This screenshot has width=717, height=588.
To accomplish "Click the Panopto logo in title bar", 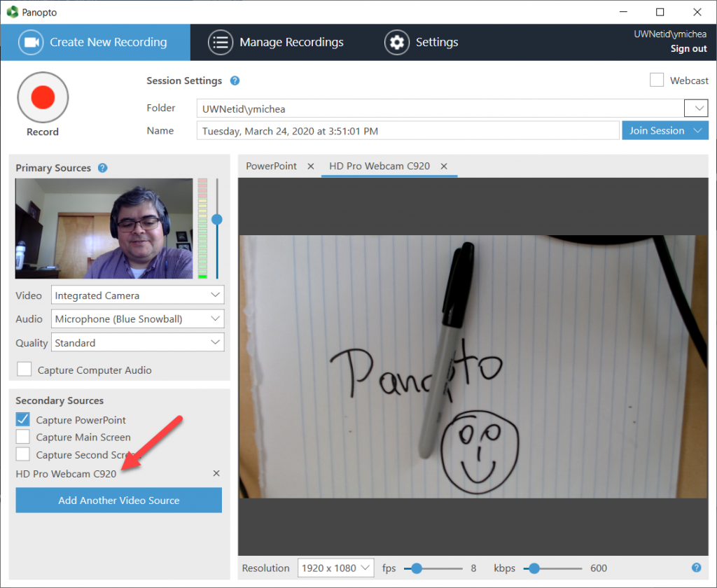I will [x=12, y=12].
